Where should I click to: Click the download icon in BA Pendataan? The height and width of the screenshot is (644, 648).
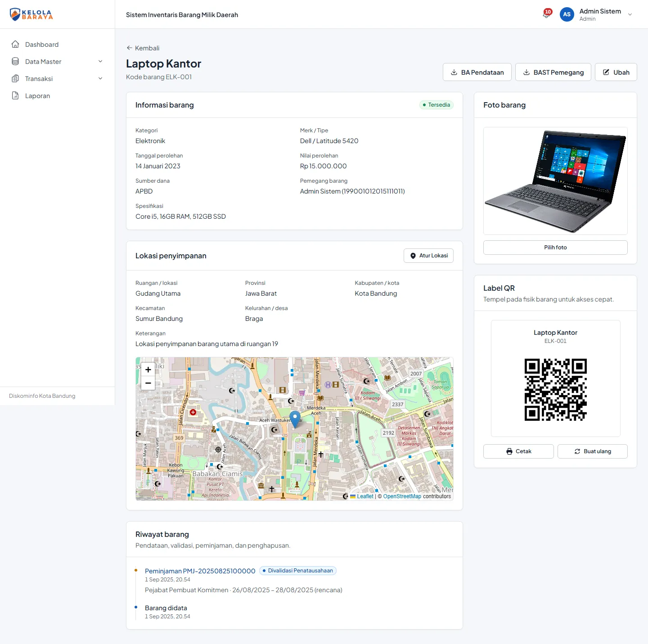[x=454, y=72]
